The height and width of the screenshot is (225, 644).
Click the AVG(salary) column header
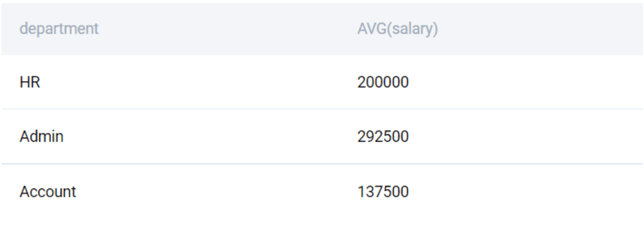(x=397, y=29)
